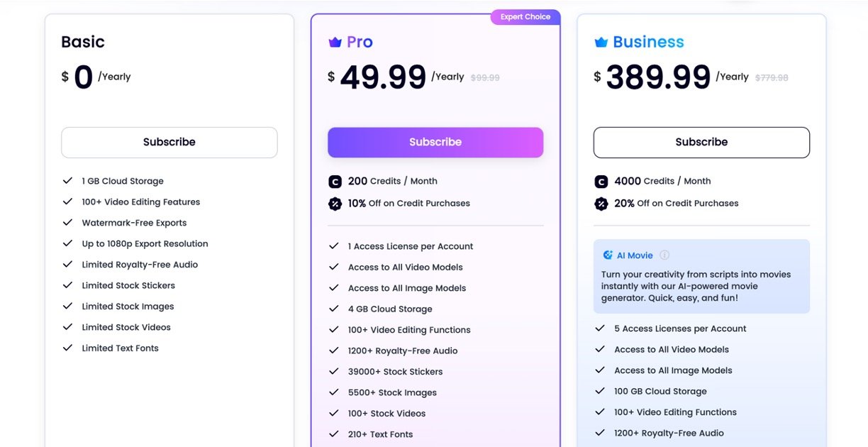
Task: Open the AI Movie info icon
Action: point(664,255)
